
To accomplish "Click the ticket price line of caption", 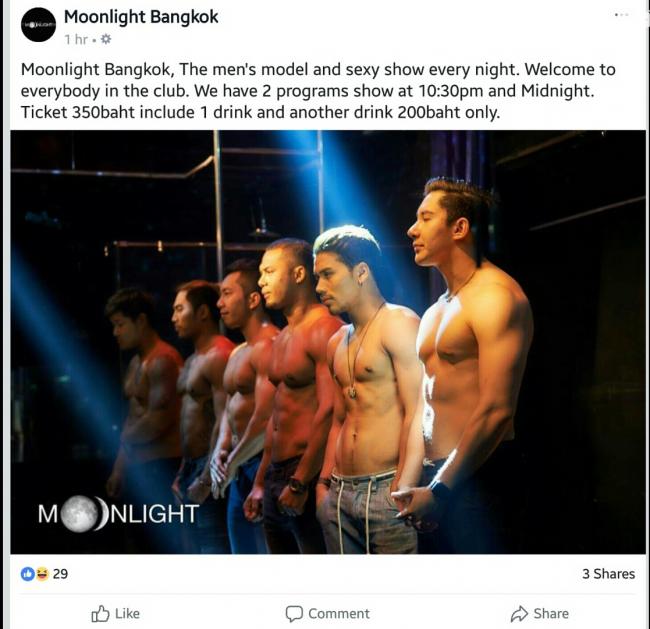I will (260, 112).
